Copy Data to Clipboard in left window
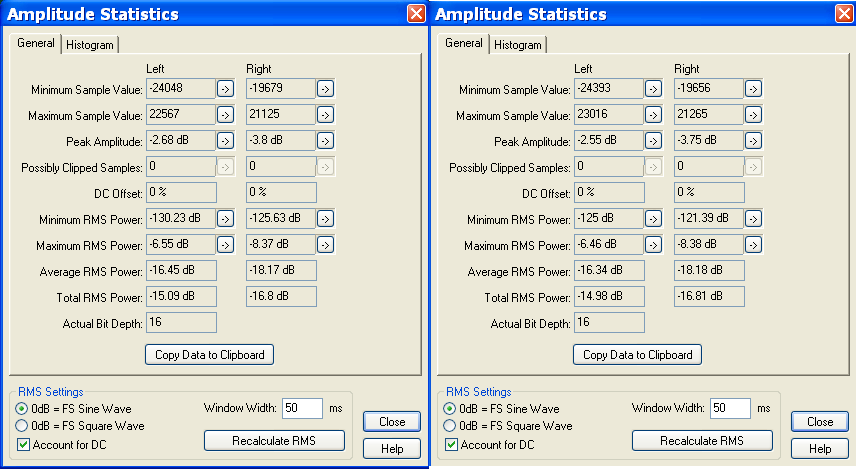 tap(209, 355)
